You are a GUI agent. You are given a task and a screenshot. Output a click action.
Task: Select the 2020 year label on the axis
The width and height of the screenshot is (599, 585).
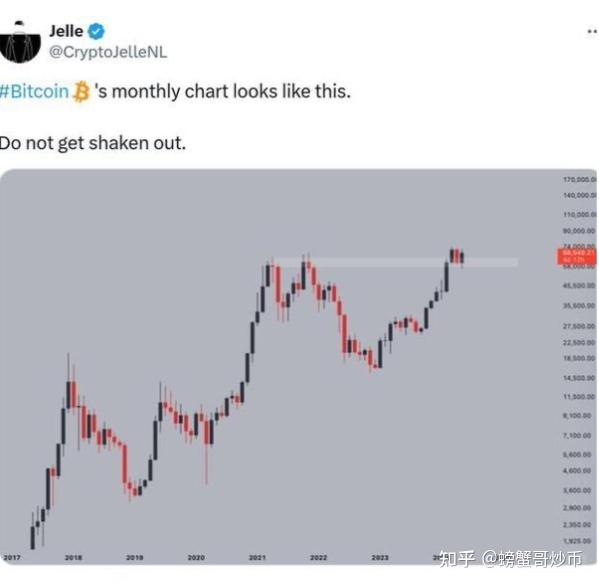tap(196, 558)
